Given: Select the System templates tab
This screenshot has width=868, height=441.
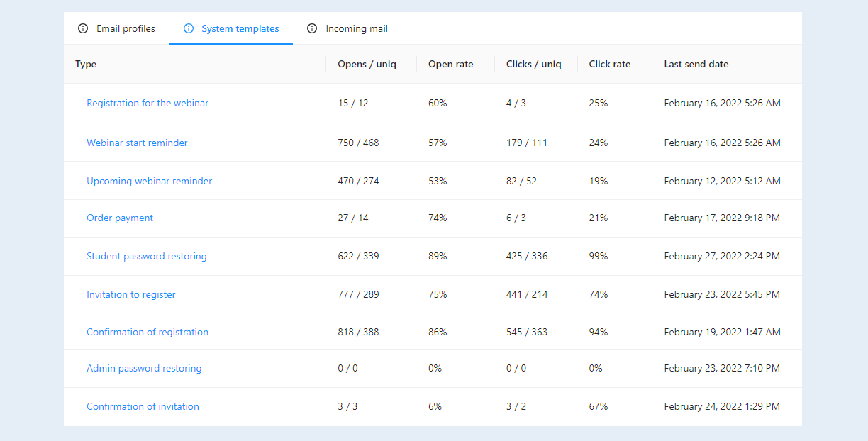Looking at the screenshot, I should click(231, 29).
